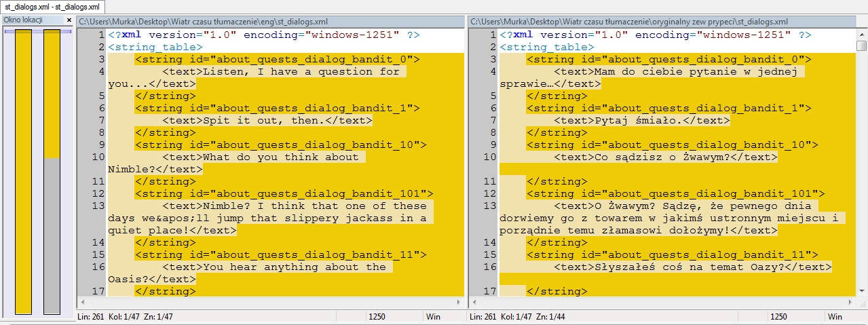Screen dimensions: 868x325
Task: Click status text 'Lin: 261 Kol: 1/47 Zn: 1/44'
Action: 517,317
